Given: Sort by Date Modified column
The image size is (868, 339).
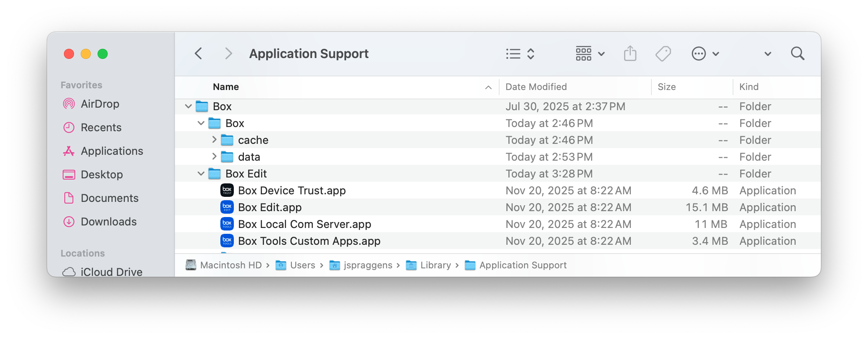Looking at the screenshot, I should [536, 87].
